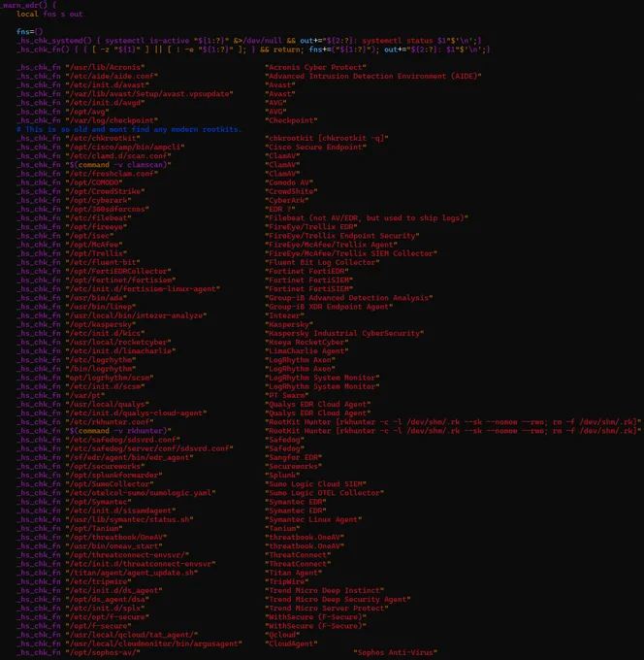Image resolution: width=644 pixels, height=660 pixels.
Task: Click "Group-iB XDR Endpoint Agent" label
Action: point(329,307)
